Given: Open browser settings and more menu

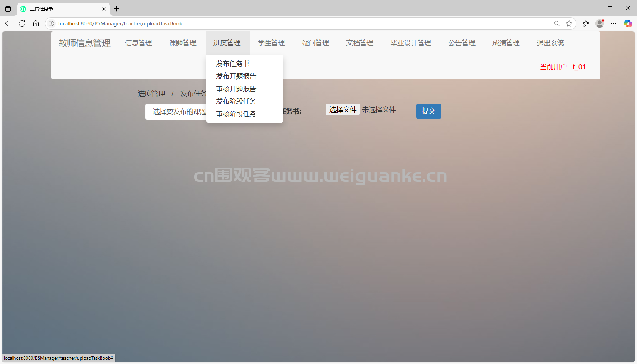Looking at the screenshot, I should click(x=613, y=23).
